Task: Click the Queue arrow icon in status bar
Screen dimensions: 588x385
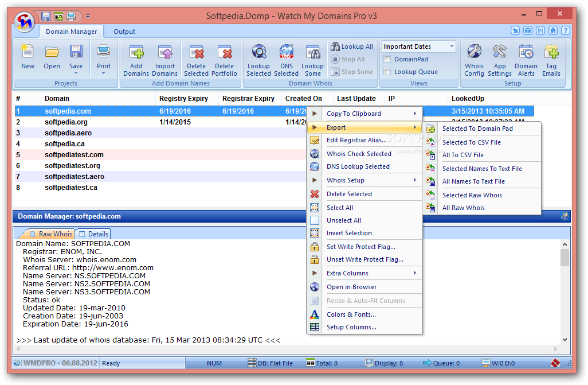Action: pyautogui.click(x=427, y=363)
